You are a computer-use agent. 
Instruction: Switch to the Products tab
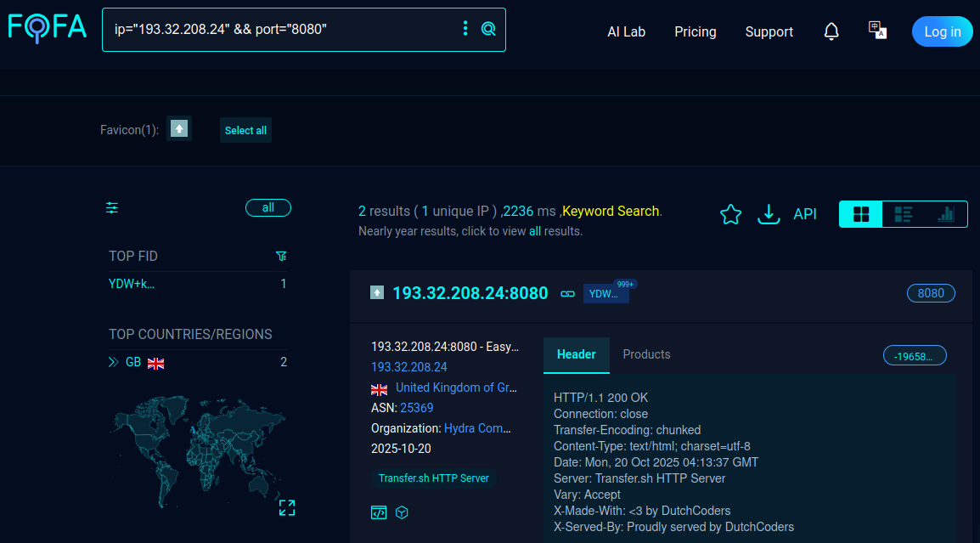[646, 354]
